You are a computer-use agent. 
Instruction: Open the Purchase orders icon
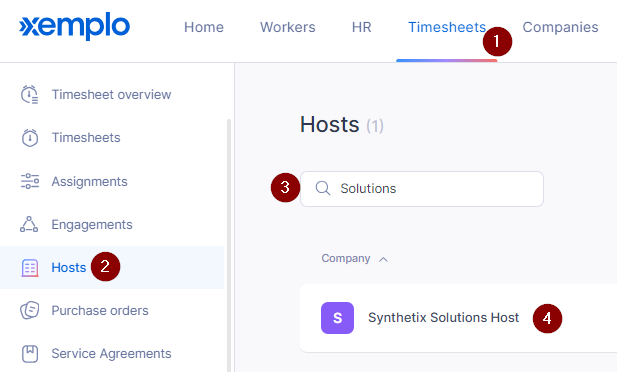click(x=30, y=310)
